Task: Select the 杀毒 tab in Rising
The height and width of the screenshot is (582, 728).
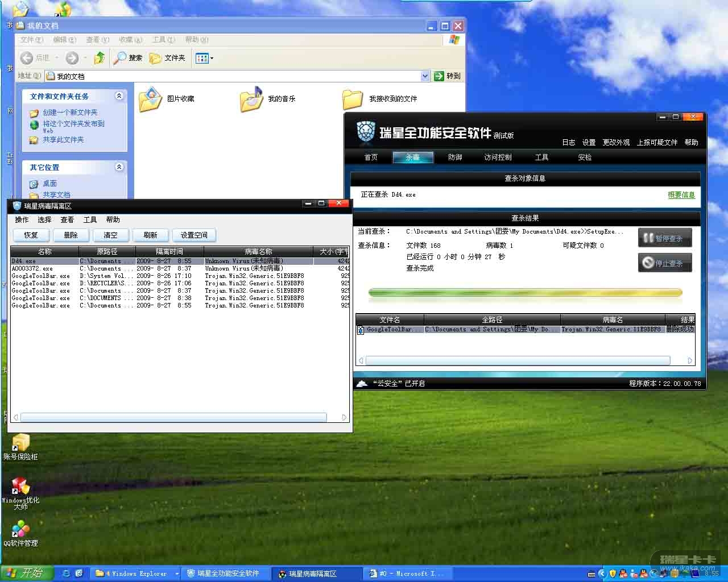Action: (413, 157)
